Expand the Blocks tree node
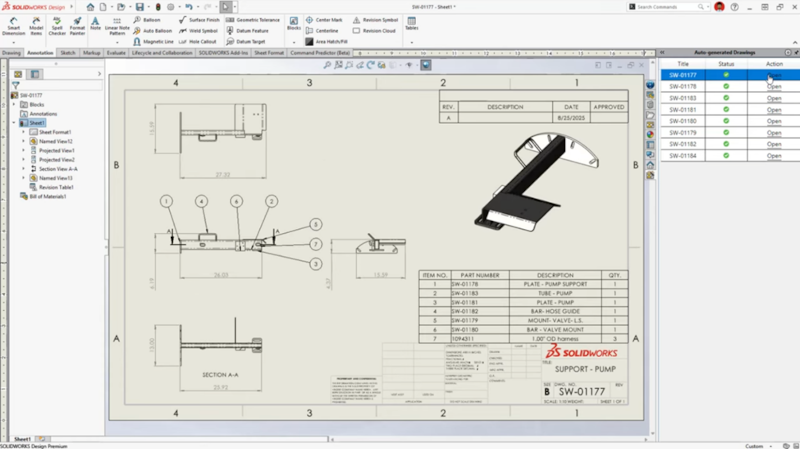This screenshot has height=449, width=800. 14,104
